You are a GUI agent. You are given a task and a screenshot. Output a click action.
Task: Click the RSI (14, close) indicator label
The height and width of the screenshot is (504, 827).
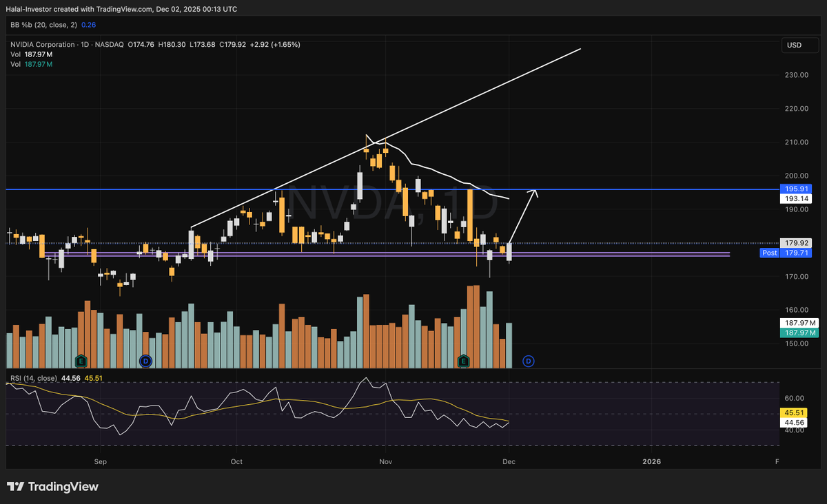point(33,377)
